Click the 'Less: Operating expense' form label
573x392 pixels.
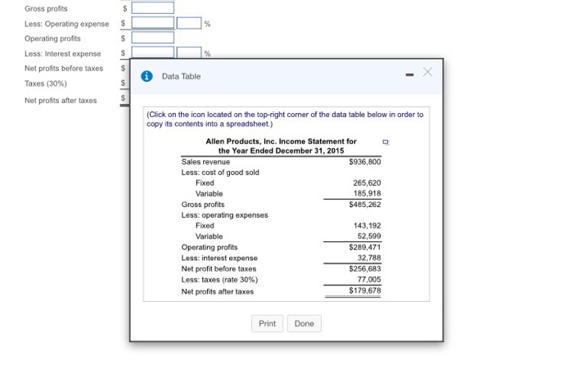(x=66, y=24)
